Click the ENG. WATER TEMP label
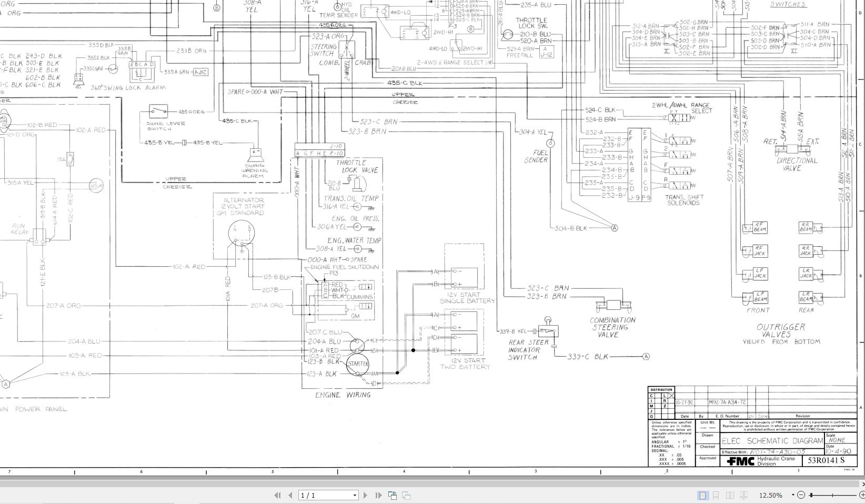The width and height of the screenshot is (865, 504). (x=354, y=240)
